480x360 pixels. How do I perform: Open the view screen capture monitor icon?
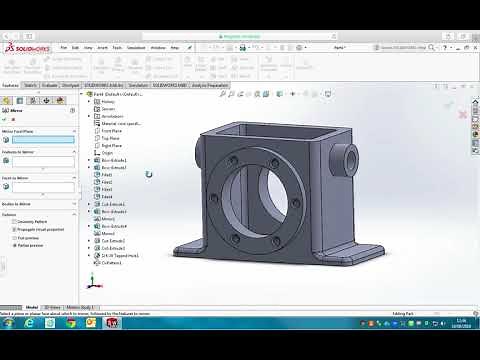(x=328, y=94)
